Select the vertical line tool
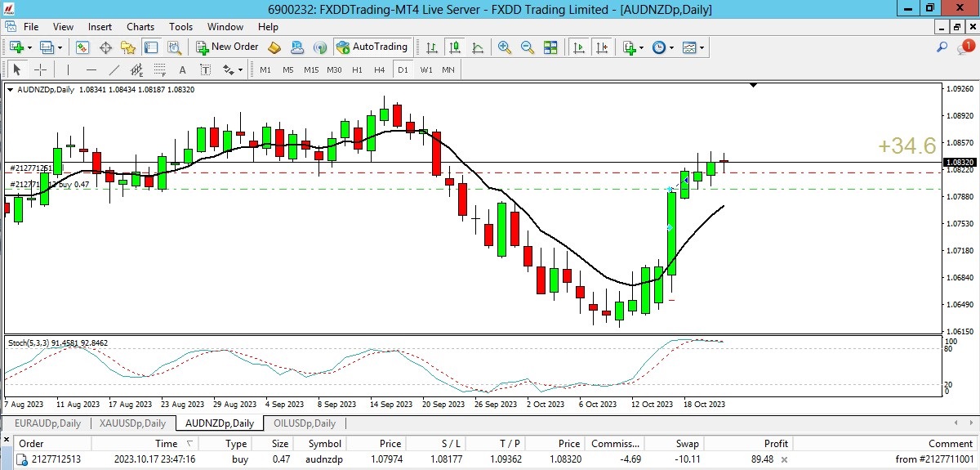Screen dimensions: 980x470 coord(68,69)
